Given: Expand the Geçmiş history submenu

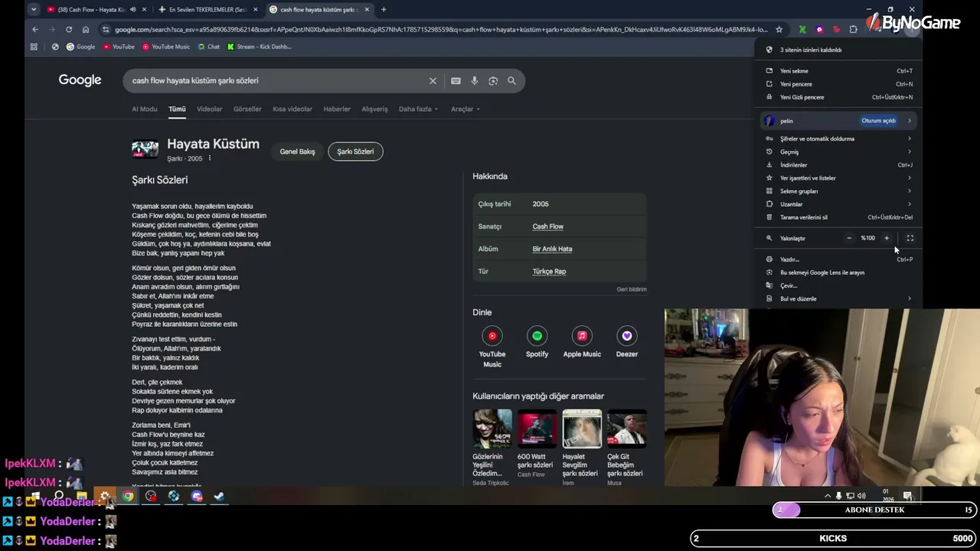Looking at the screenshot, I should click(910, 152).
